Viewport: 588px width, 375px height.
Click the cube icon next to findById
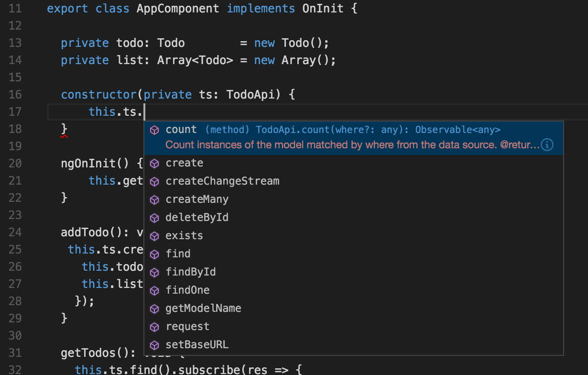(x=154, y=272)
